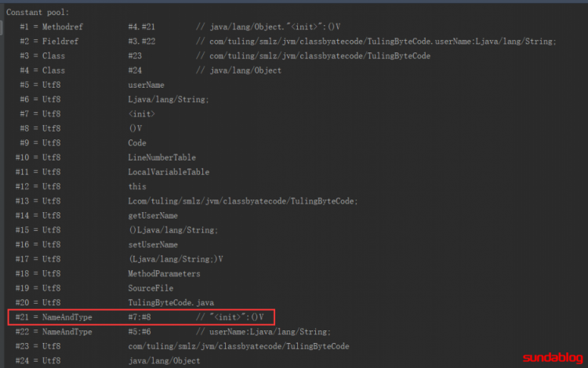This screenshot has height=368, width=588.
Task: Select the LocalVariableTable entry #11
Action: (x=112, y=172)
